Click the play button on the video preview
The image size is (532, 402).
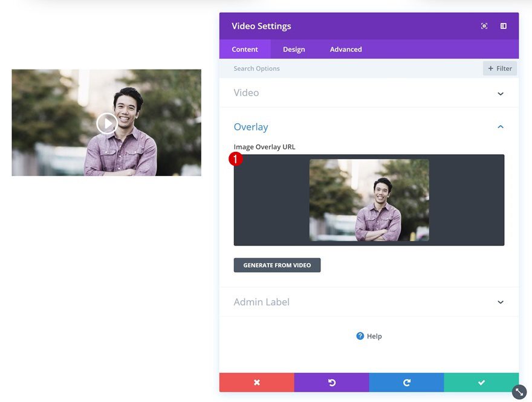tap(106, 123)
